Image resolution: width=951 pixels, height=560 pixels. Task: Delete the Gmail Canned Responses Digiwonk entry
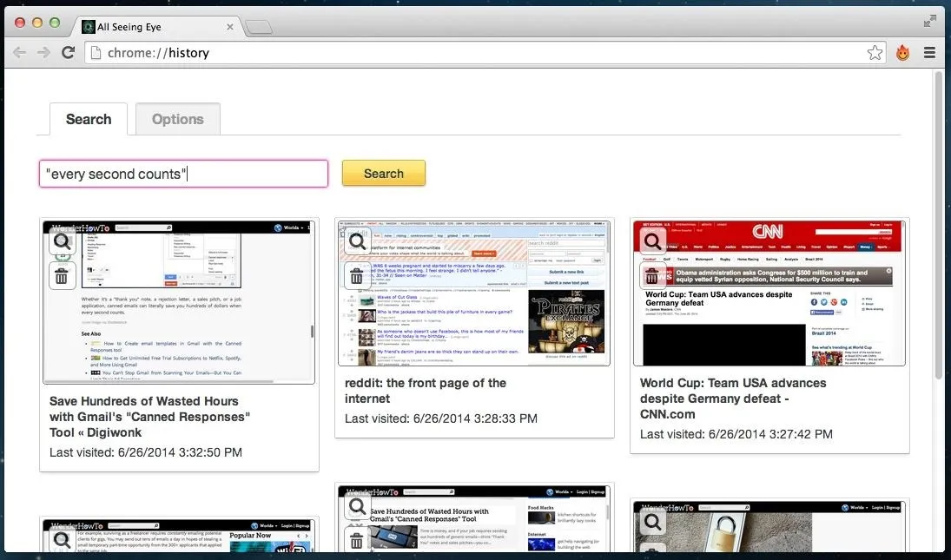click(x=62, y=276)
